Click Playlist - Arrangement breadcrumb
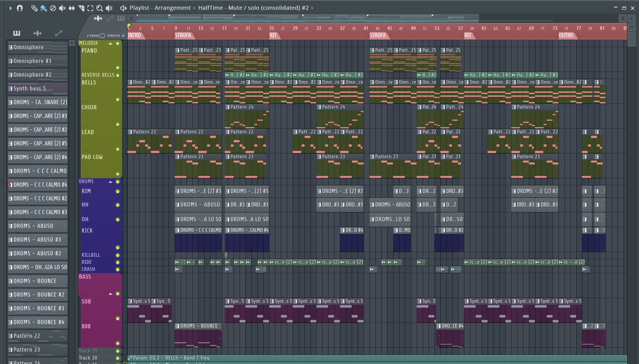Screen dimensions: 639x364 pyautogui.click(x=160, y=8)
